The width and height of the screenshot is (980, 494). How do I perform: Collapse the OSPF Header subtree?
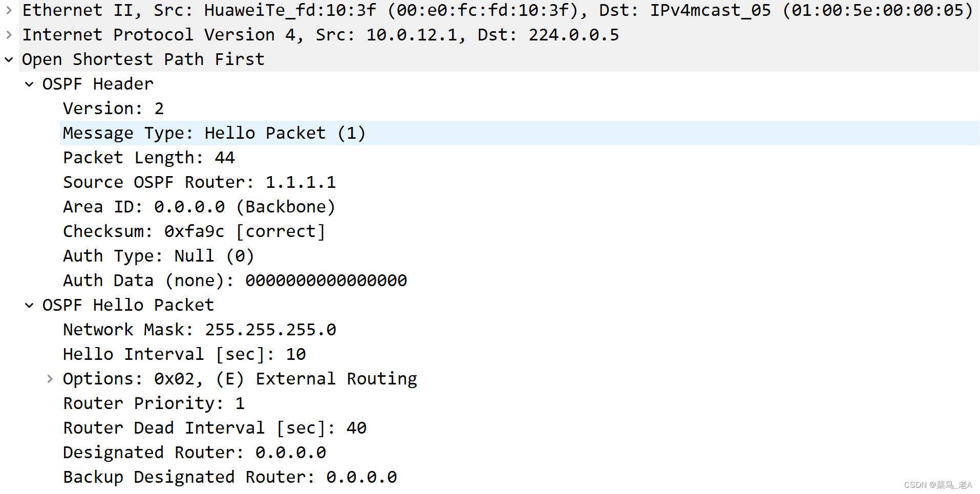tap(29, 83)
